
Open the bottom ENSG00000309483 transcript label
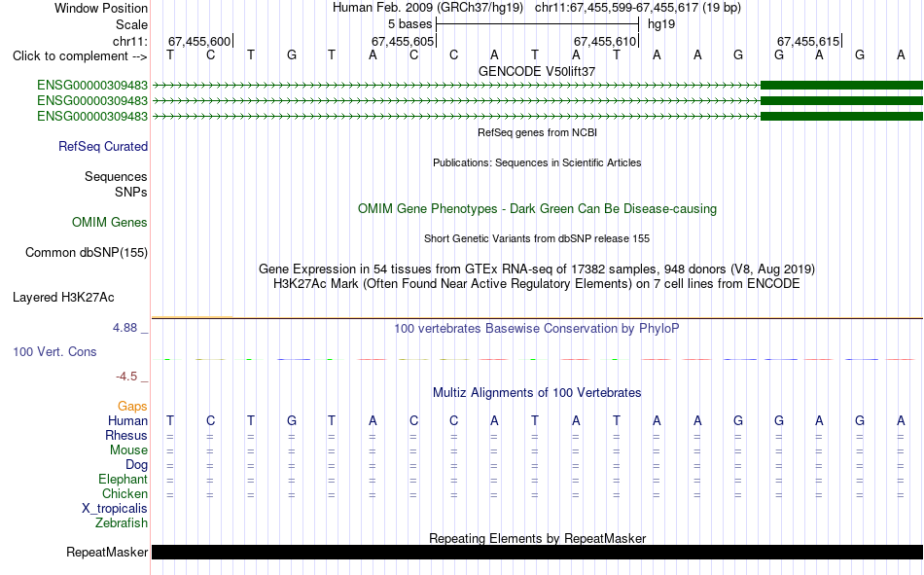click(x=92, y=116)
